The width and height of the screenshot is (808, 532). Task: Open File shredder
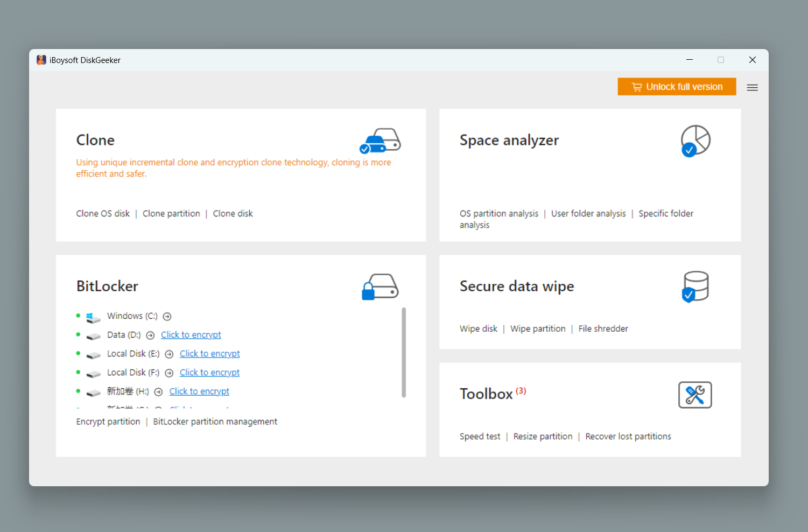point(603,328)
